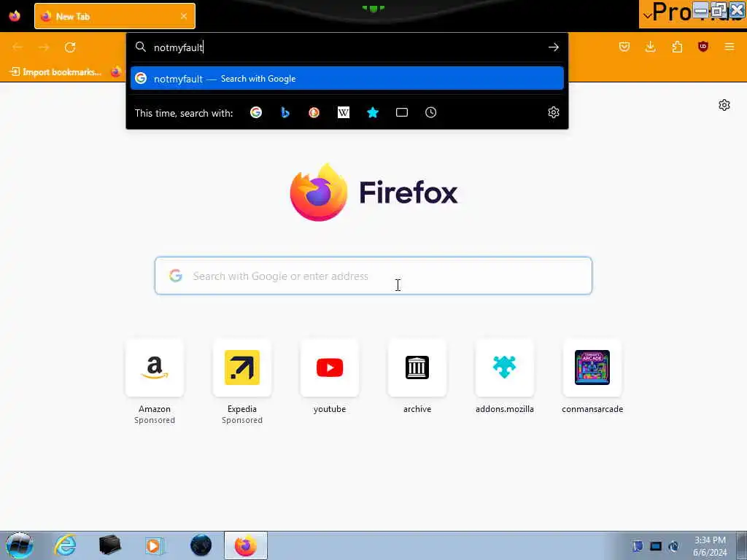Image resolution: width=747 pixels, height=560 pixels.
Task: Open the black box taskbar application
Action: (x=109, y=545)
